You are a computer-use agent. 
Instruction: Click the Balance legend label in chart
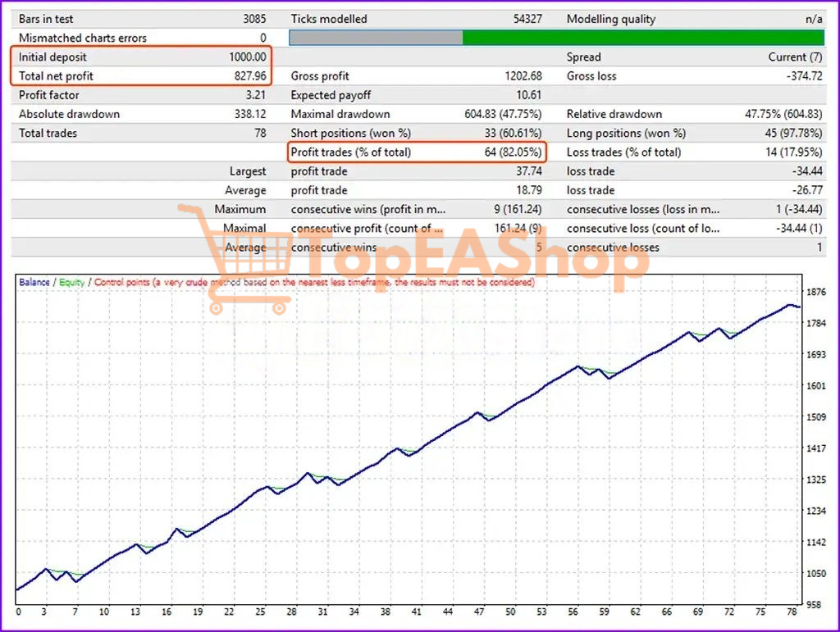tap(34, 282)
